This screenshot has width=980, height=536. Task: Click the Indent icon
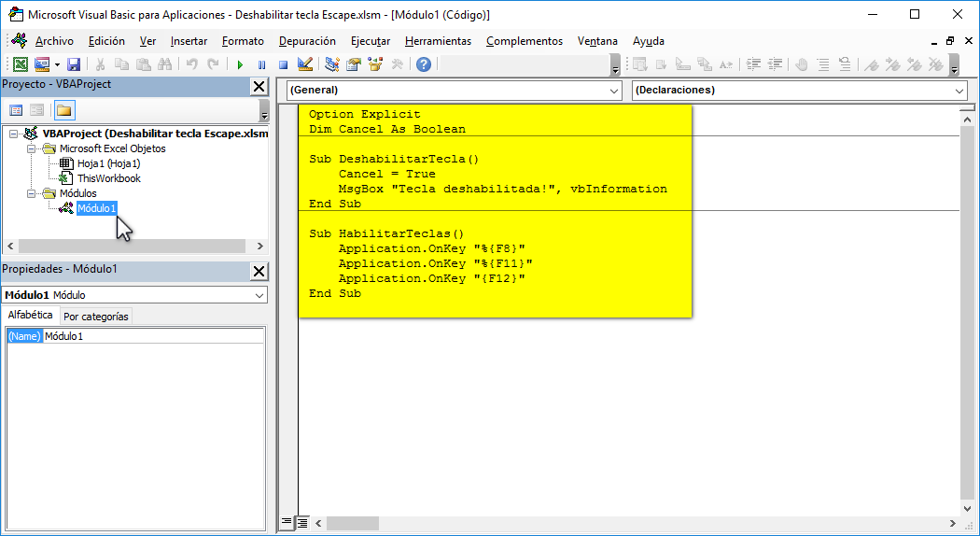coord(754,64)
